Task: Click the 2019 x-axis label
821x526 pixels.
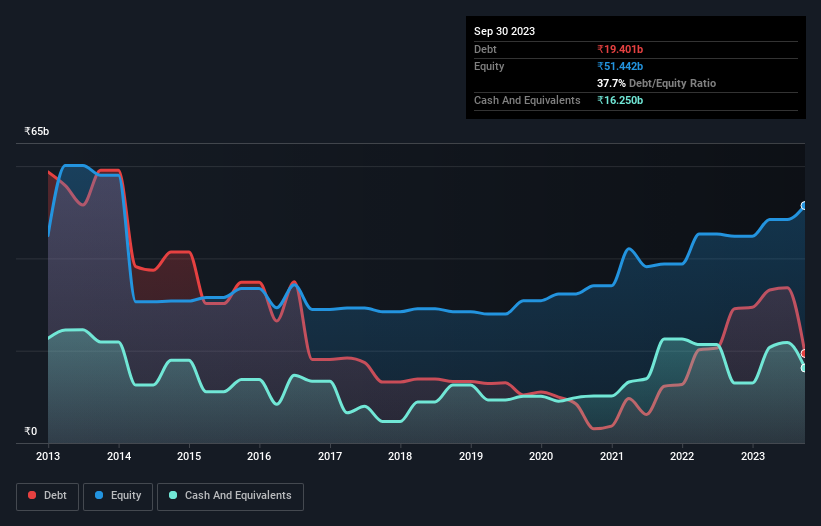Action: (x=471, y=456)
